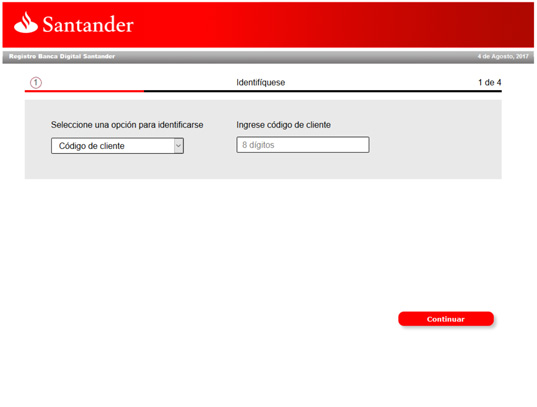Click the 'Registro Banca Digital Santander' title
This screenshot has width=537, height=407.
pyautogui.click(x=62, y=56)
